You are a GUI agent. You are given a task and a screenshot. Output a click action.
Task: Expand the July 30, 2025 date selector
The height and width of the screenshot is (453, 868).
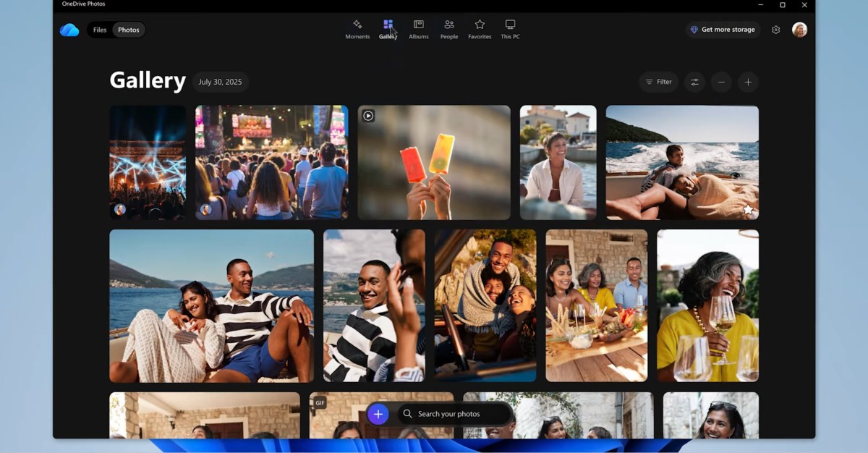[x=221, y=82]
